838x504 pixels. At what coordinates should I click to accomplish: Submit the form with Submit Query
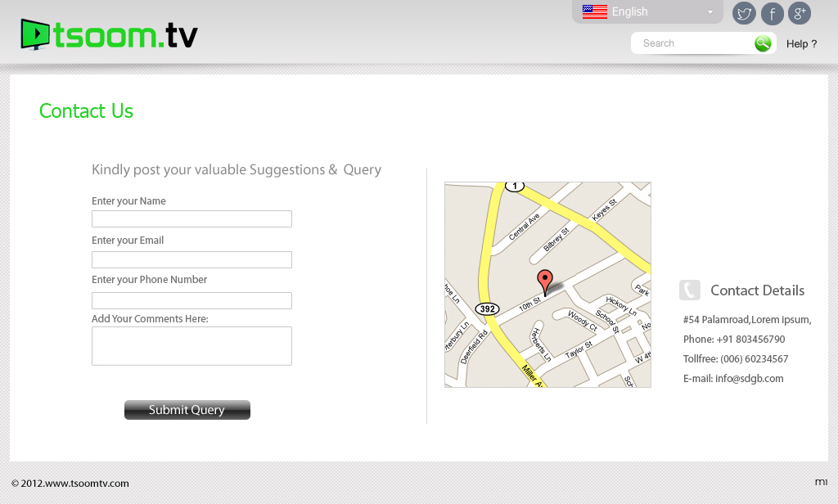pos(187,410)
